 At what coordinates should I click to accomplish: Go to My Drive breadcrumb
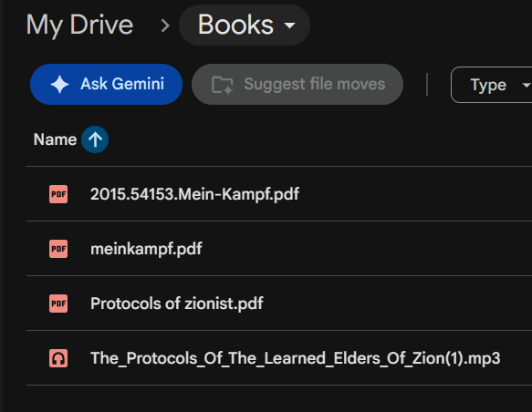click(79, 26)
